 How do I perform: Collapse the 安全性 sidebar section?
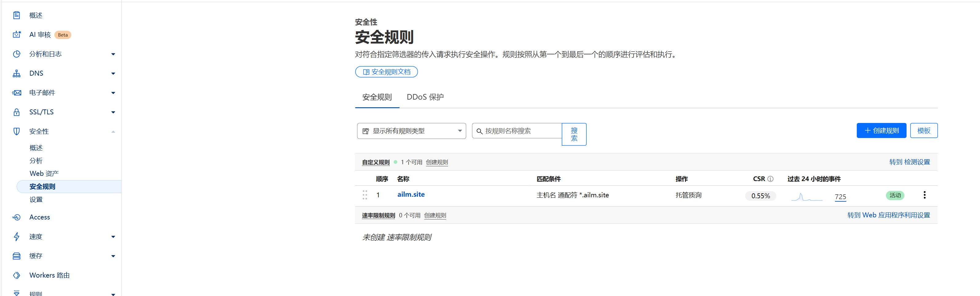[x=113, y=132]
